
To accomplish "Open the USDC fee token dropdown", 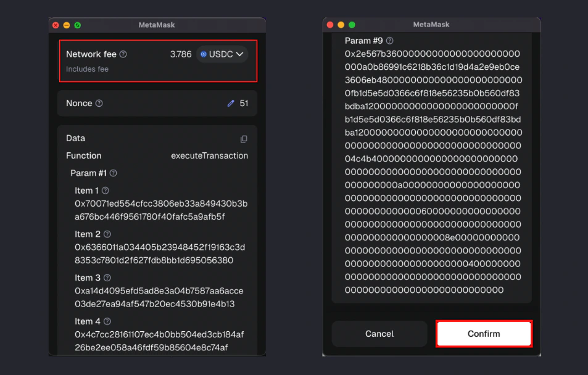I will tap(222, 54).
